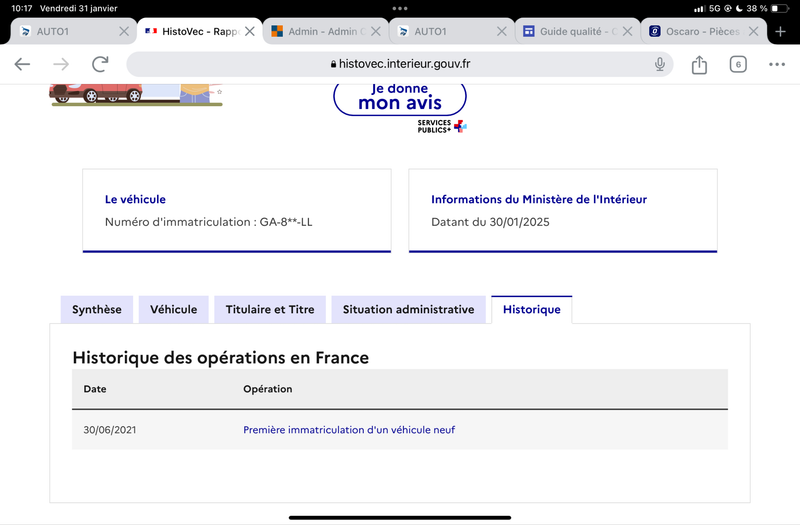Add a new tab with plus icon

point(780,32)
